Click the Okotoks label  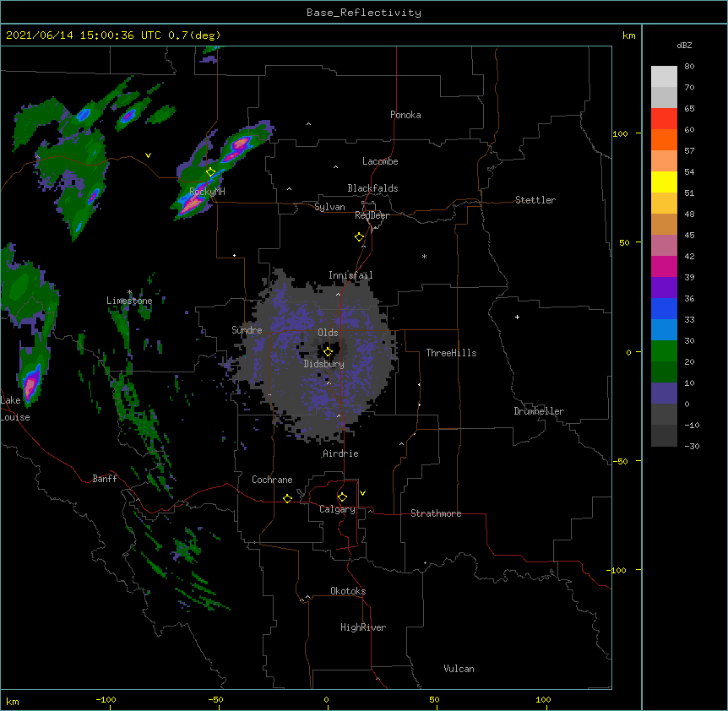[x=348, y=591]
